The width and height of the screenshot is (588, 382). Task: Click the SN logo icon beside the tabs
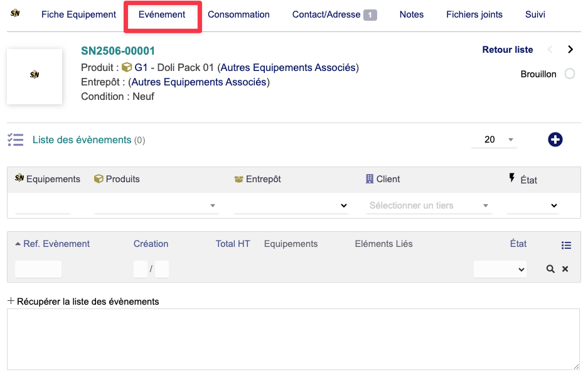[x=15, y=13]
